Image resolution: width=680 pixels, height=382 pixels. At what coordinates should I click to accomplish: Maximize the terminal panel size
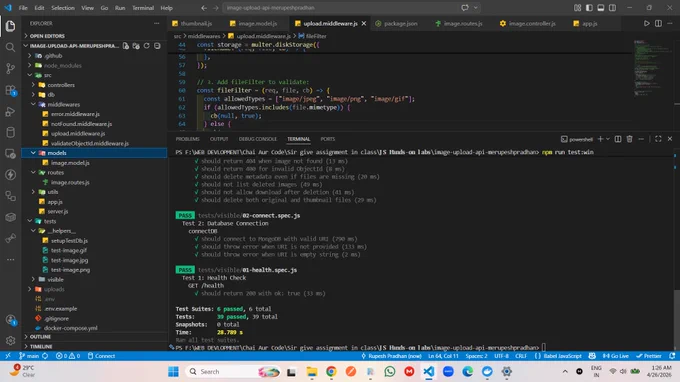pyautogui.click(x=658, y=139)
